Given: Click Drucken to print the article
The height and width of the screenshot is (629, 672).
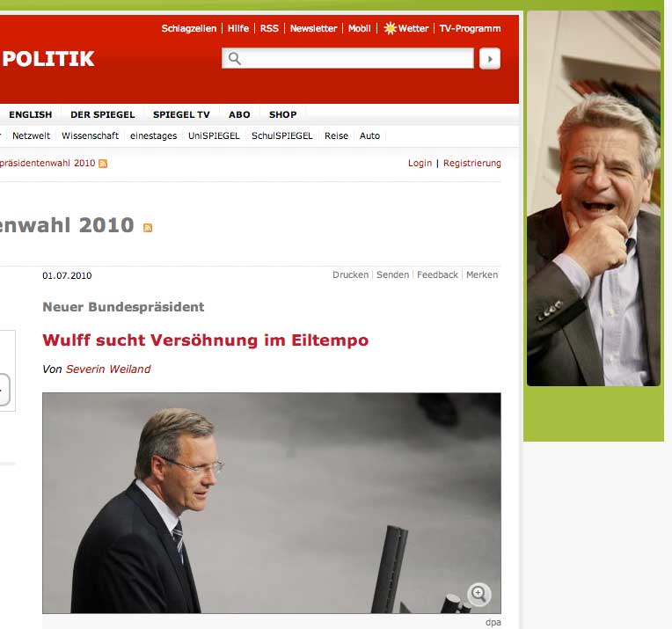Looking at the screenshot, I should [351, 274].
